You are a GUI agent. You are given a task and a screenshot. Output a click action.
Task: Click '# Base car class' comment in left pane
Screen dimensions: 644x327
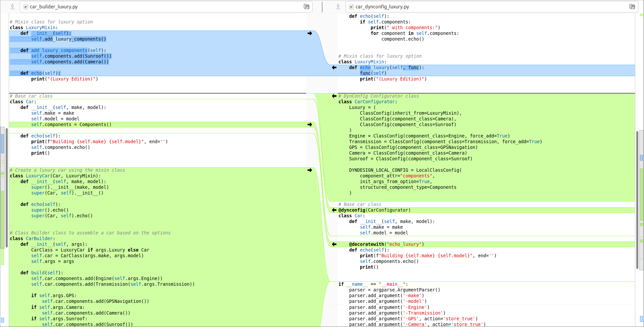31,96
